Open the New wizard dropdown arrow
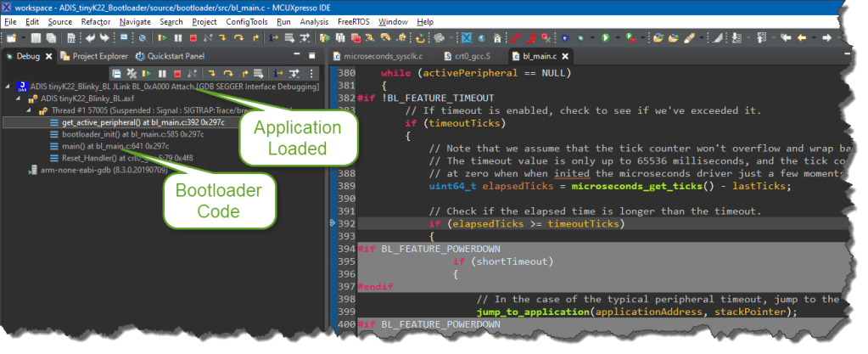Viewport: 868px width, 354px height. pos(23,37)
